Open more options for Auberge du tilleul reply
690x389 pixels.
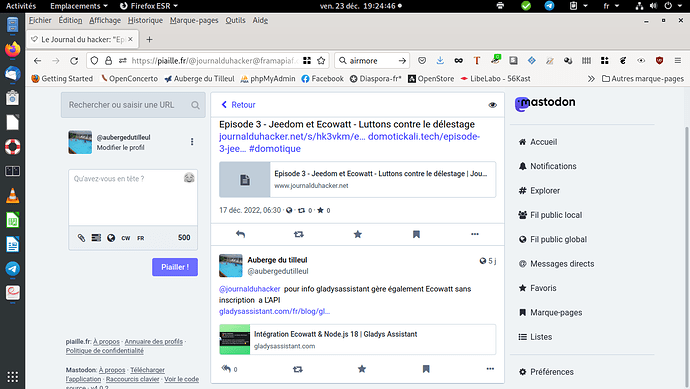coord(490,369)
